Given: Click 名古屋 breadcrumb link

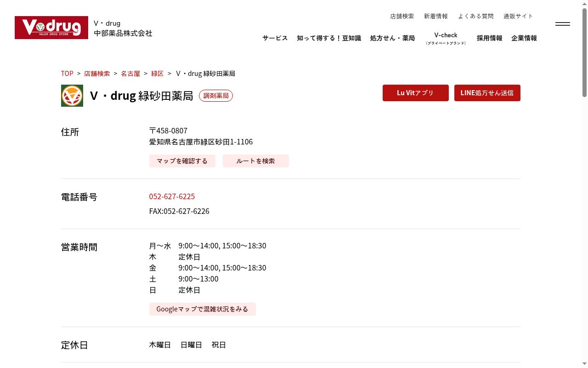Looking at the screenshot, I should pyautogui.click(x=130, y=74).
